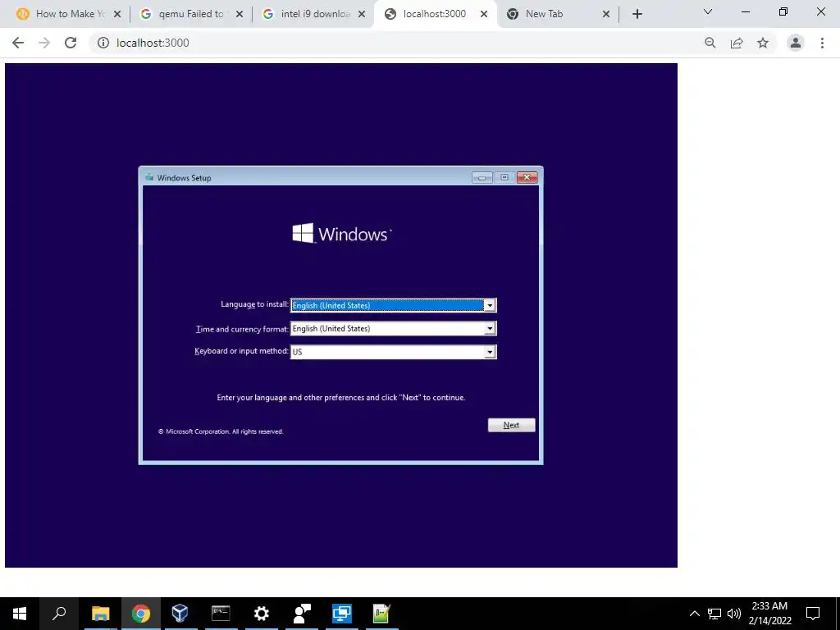Image resolution: width=840 pixels, height=630 pixels.
Task: Open the two-monitors taskbar app
Action: [341, 614]
